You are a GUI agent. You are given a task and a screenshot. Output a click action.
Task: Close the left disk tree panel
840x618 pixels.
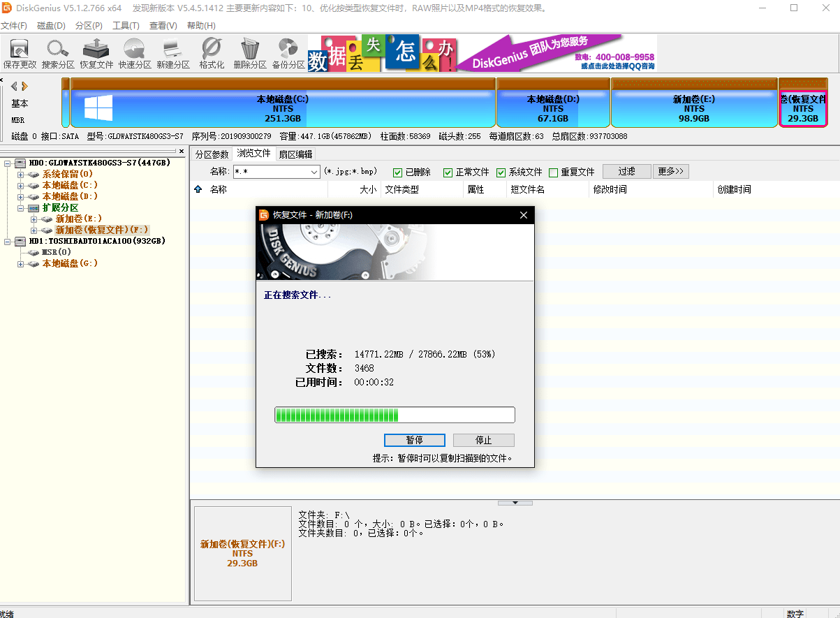[x=182, y=151]
